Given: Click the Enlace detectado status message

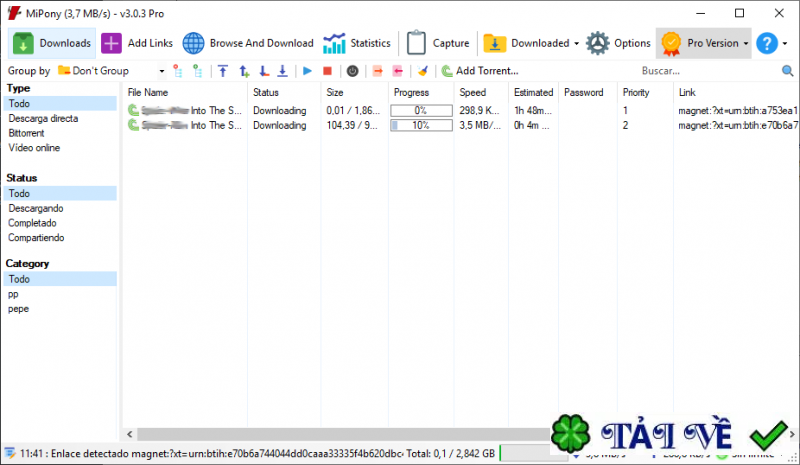Looking at the screenshot, I should tap(211, 453).
